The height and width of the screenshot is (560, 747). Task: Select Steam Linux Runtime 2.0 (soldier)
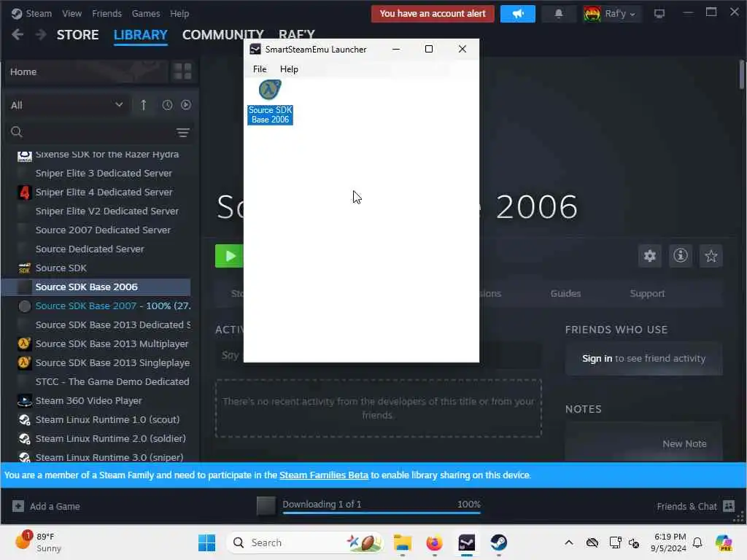tap(104, 438)
